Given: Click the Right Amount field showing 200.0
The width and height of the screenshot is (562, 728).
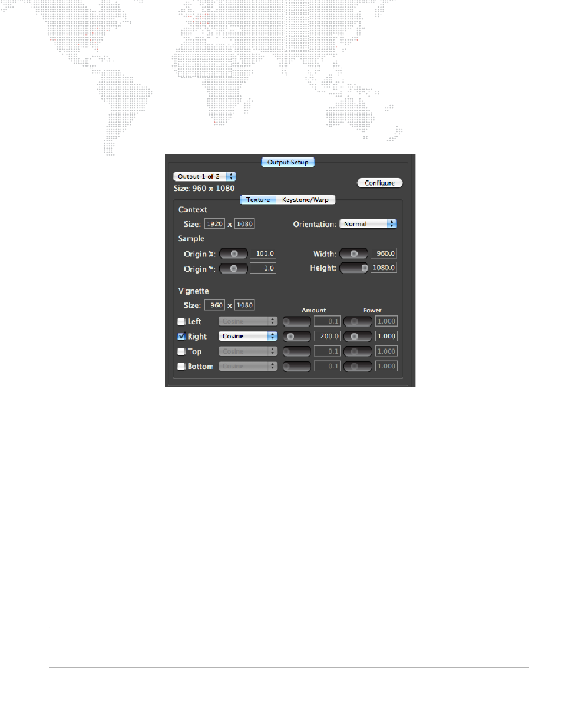Looking at the screenshot, I should pyautogui.click(x=327, y=336).
